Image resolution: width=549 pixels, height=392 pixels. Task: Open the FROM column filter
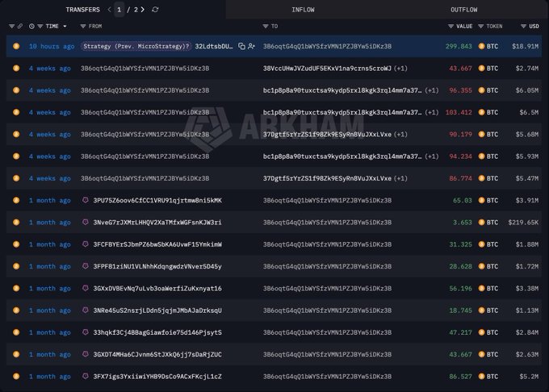(83, 27)
